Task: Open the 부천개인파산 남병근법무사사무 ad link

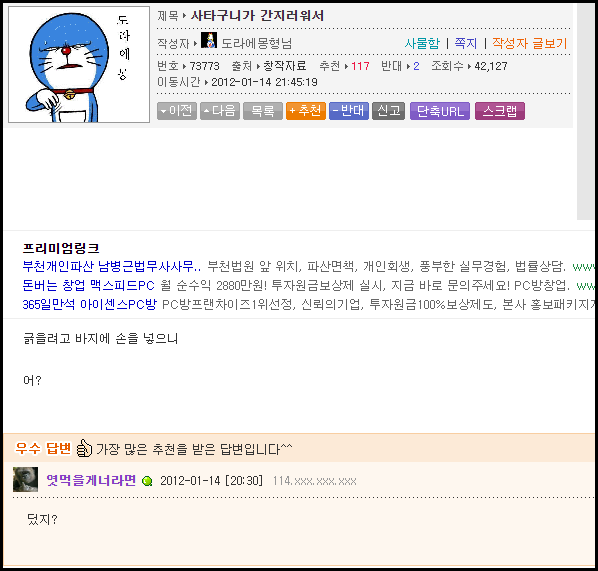Action: 112,266
